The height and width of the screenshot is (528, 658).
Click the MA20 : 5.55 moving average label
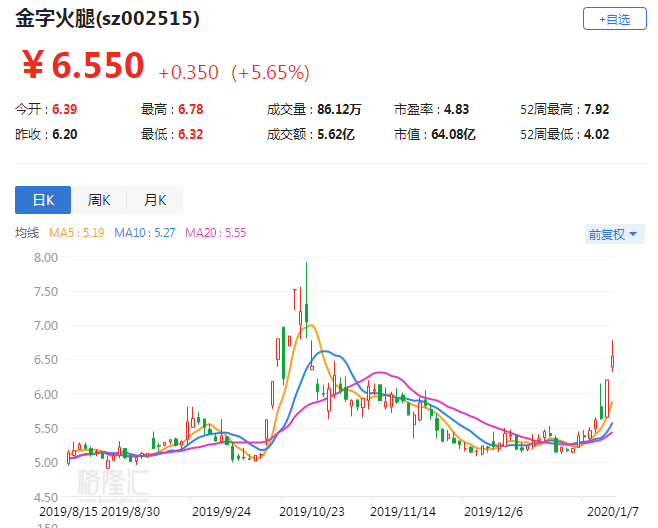216,233
